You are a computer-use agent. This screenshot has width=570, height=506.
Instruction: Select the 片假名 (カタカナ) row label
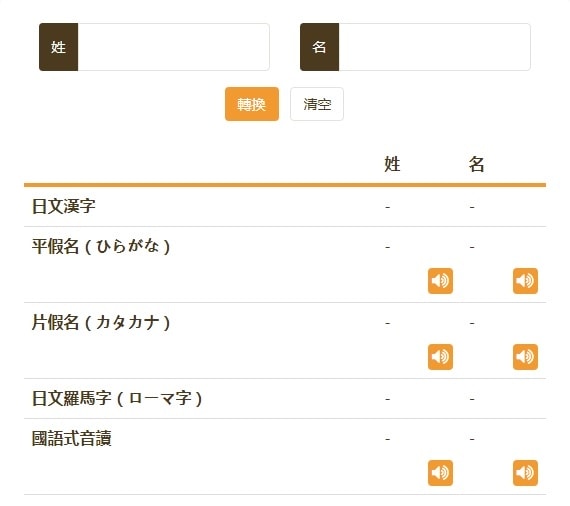tap(101, 322)
